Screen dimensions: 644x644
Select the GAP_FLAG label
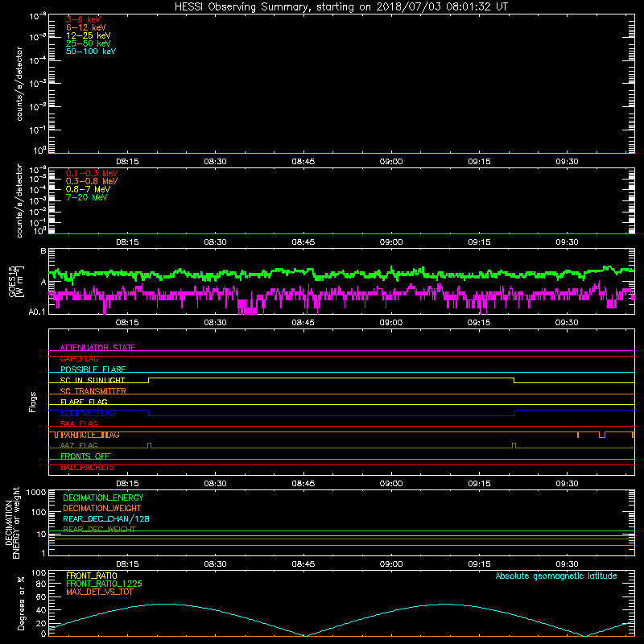pyautogui.click(x=79, y=358)
